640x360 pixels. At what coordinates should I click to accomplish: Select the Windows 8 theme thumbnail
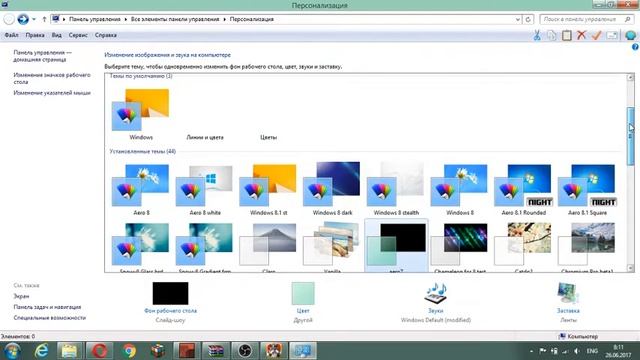tap(459, 190)
